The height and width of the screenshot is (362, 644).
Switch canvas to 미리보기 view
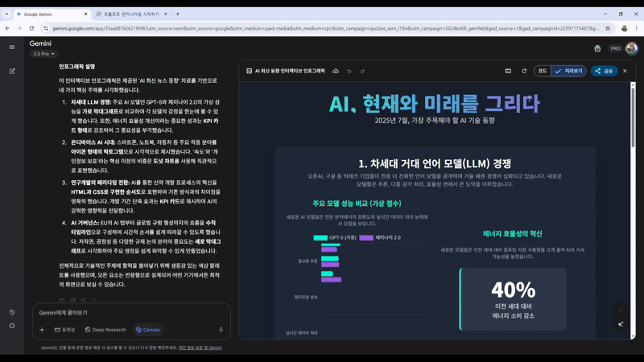point(569,71)
